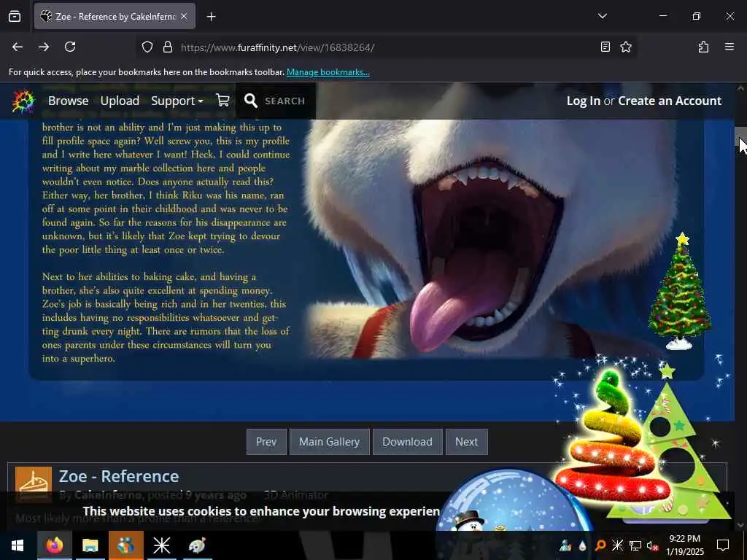Viewport: 747px width, 560px height.
Task: Open Firefox application menu
Action: pyautogui.click(x=729, y=47)
